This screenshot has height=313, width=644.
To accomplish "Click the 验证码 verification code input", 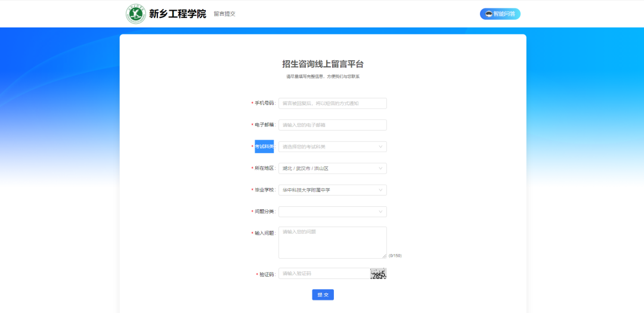I will tap(324, 274).
